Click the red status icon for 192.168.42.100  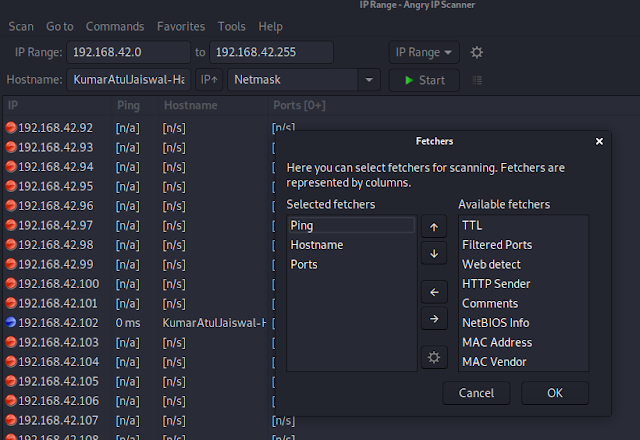point(11,283)
